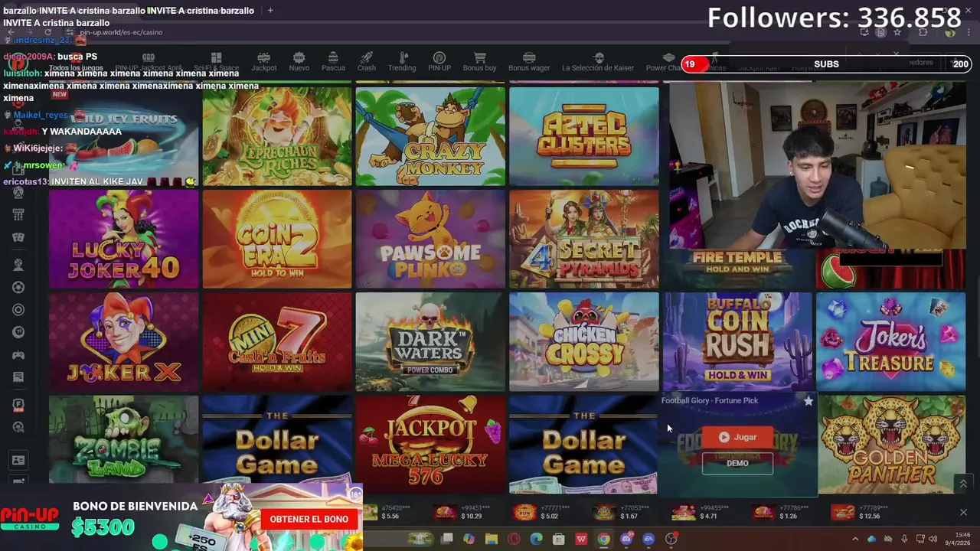Viewport: 980px width, 551px height.
Task: Open Mini 7 Cash'n Fruits game
Action: tap(277, 341)
